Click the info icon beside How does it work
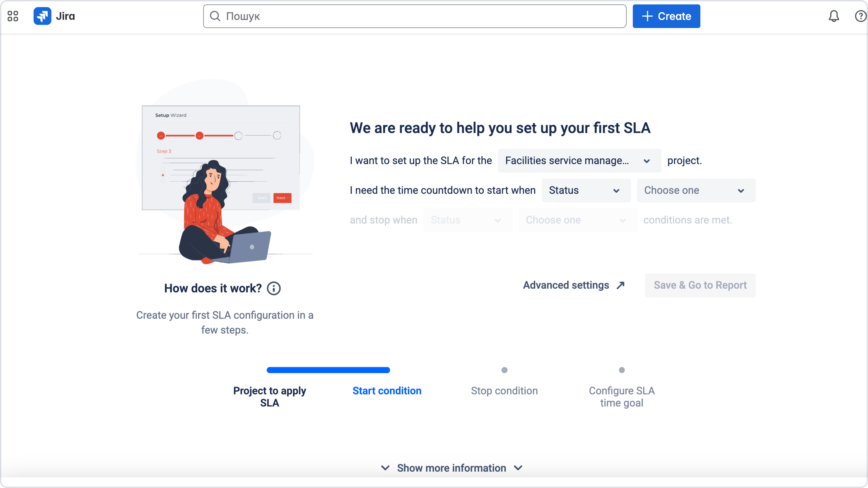 pyautogui.click(x=274, y=288)
